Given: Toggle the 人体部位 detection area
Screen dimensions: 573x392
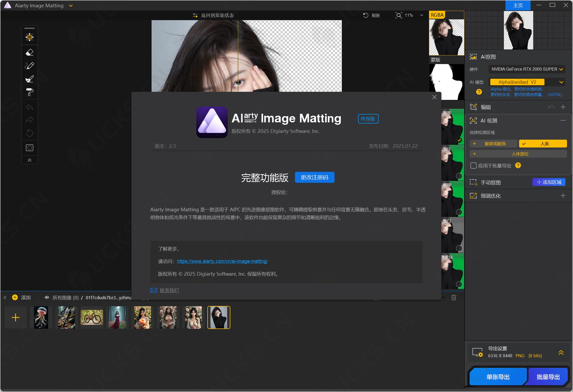Looking at the screenshot, I should point(518,154).
